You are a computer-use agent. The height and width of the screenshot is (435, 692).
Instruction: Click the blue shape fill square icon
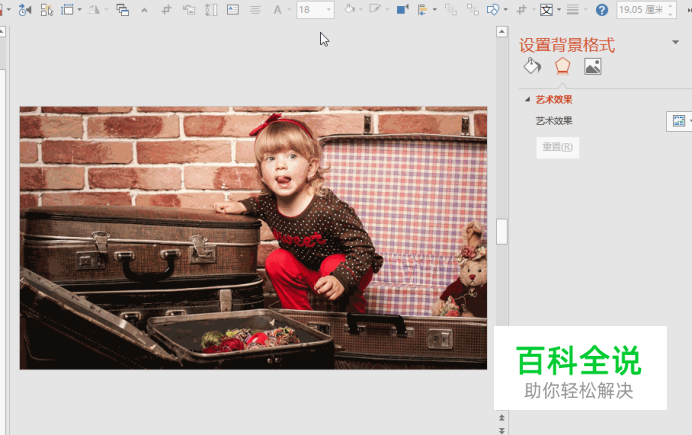tap(402, 10)
